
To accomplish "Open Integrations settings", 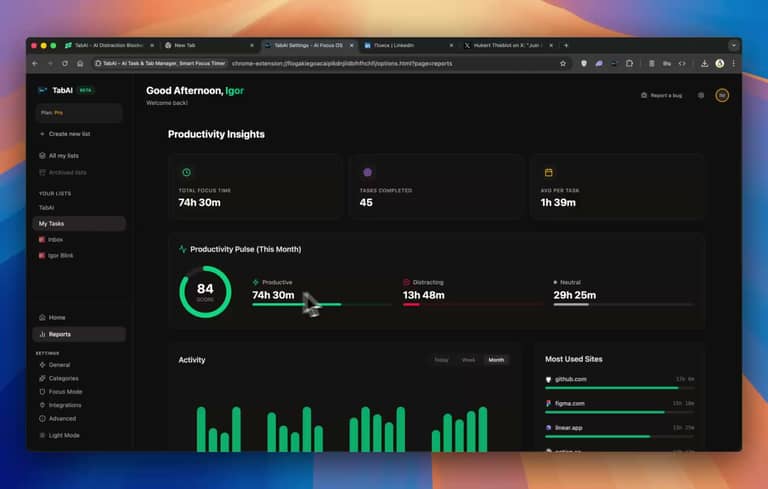I will (x=60, y=405).
